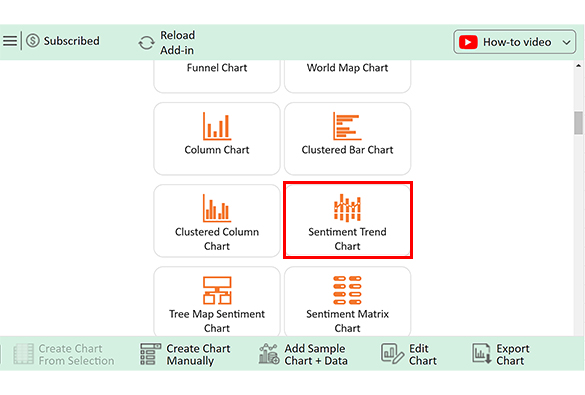Click the Export Chart label
The width and height of the screenshot is (585, 395).
[x=513, y=354]
